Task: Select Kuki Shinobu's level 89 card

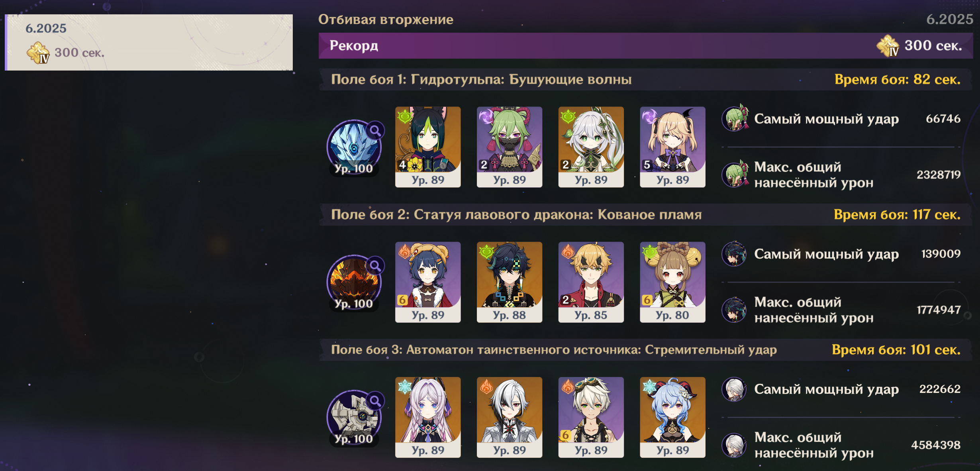Action: [x=510, y=147]
